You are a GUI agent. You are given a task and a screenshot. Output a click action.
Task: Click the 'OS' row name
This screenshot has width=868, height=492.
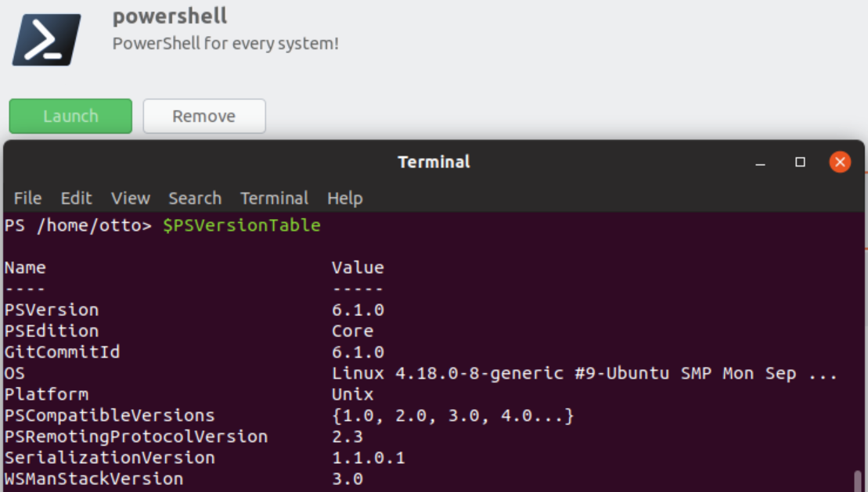14,373
